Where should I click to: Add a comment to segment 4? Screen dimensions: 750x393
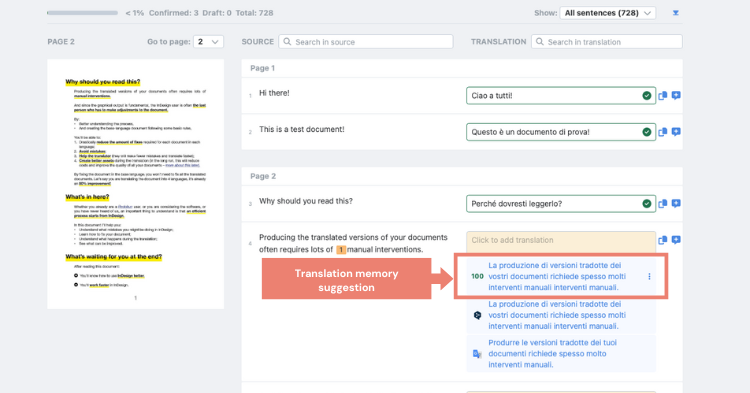[x=676, y=240]
